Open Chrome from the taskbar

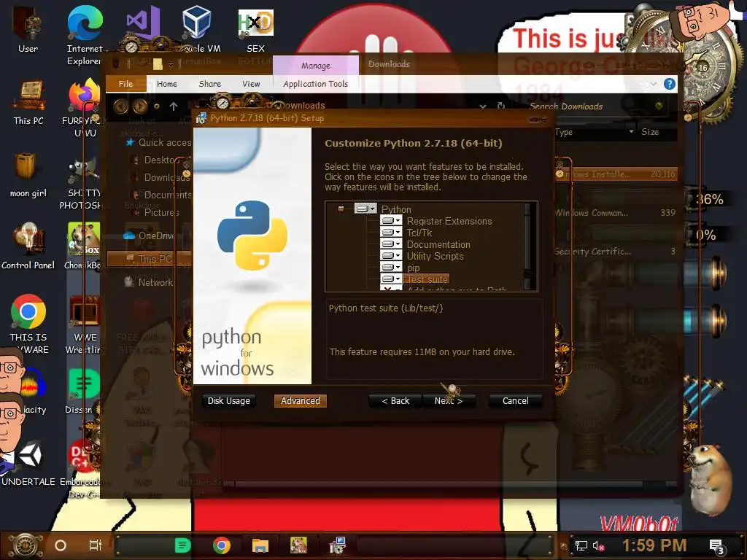222,545
